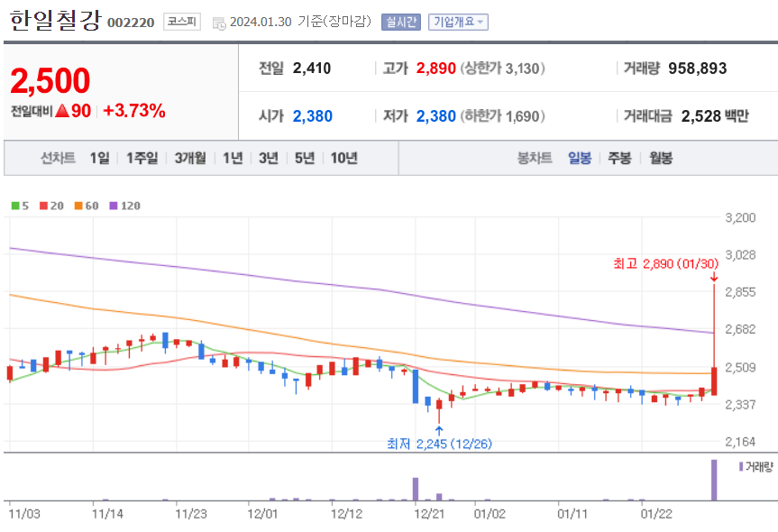This screenshot has height=532, width=778.
Task: Click the purple 120-day moving average swatch
Action: tap(114, 206)
